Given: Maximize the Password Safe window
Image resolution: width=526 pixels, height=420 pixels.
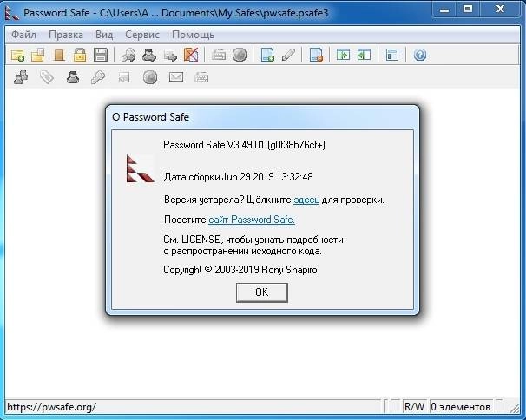Looking at the screenshot, I should 469,10.
